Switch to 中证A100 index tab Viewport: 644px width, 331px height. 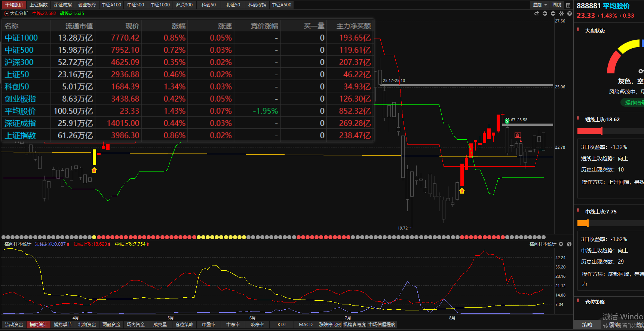(111, 5)
